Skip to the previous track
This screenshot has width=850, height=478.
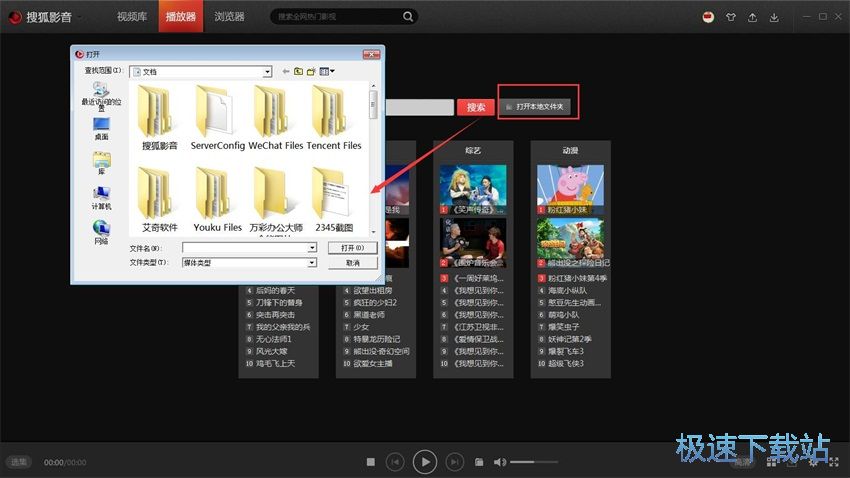coord(395,462)
